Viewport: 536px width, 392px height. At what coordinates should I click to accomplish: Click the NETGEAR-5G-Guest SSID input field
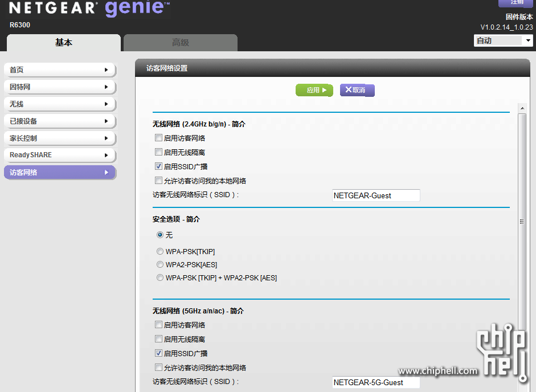376,382
